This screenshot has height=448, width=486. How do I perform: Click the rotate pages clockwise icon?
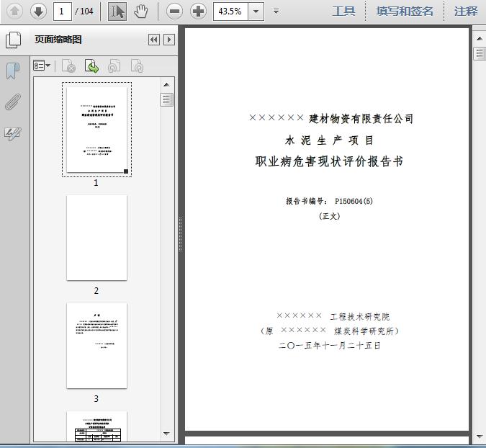[x=137, y=66]
